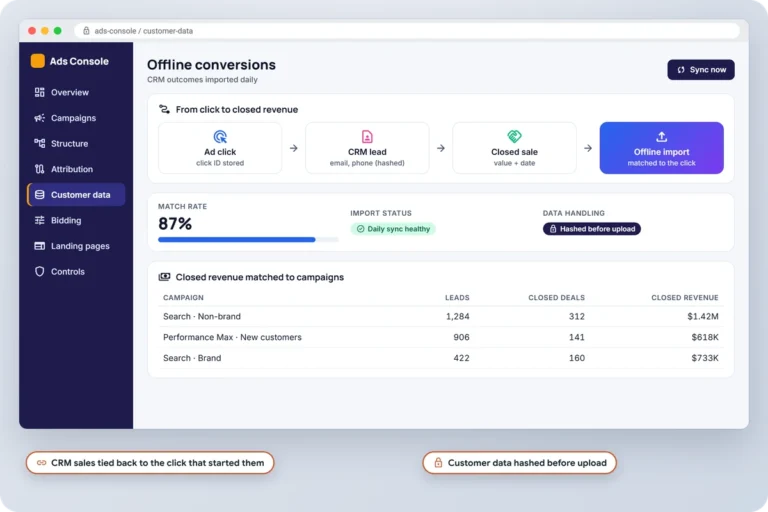Click the Controls shield icon
The image size is (768, 512).
(x=40, y=271)
